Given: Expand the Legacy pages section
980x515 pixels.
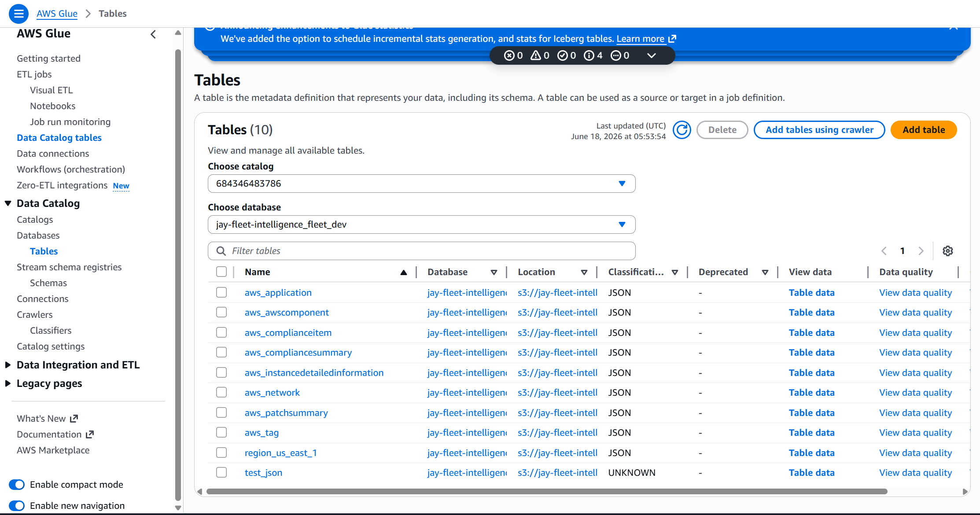Looking at the screenshot, I should 8,383.
